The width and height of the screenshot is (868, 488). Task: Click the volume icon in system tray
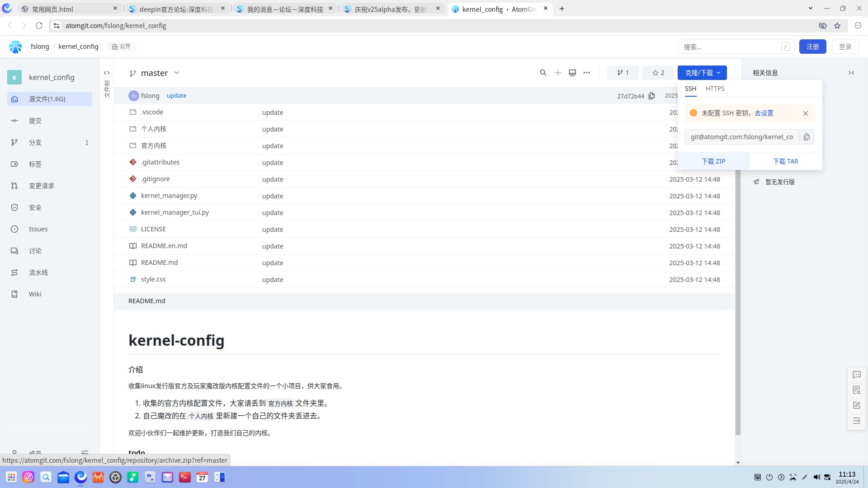click(x=816, y=477)
